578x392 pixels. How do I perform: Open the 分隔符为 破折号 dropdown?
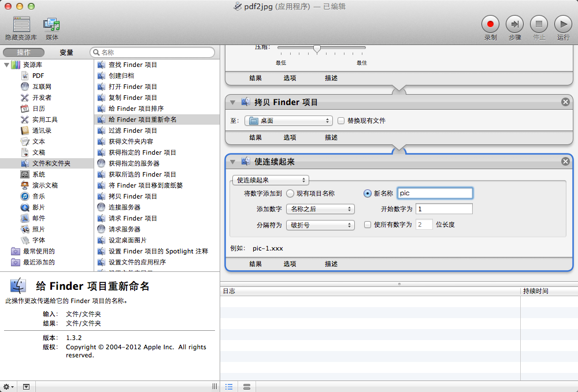tap(320, 225)
